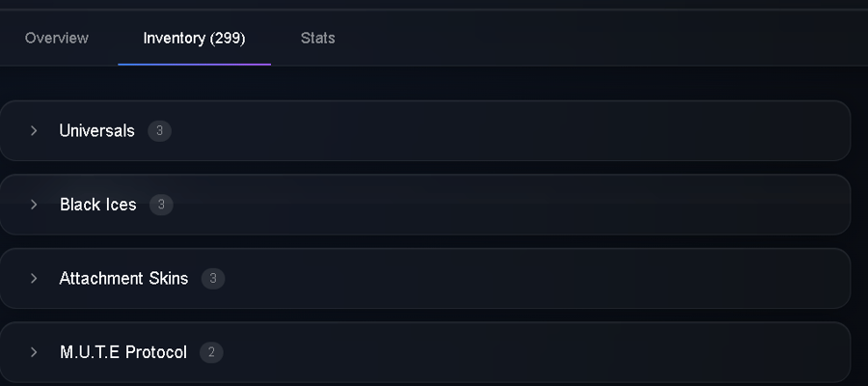The image size is (868, 386).
Task: Click the gradient underline beneath the Inventory tab
Action: tap(194, 65)
